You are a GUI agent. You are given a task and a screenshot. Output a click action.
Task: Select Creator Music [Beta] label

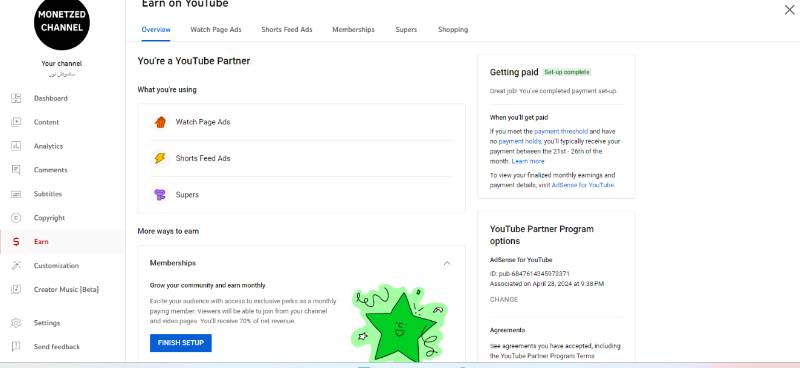pyautogui.click(x=66, y=290)
